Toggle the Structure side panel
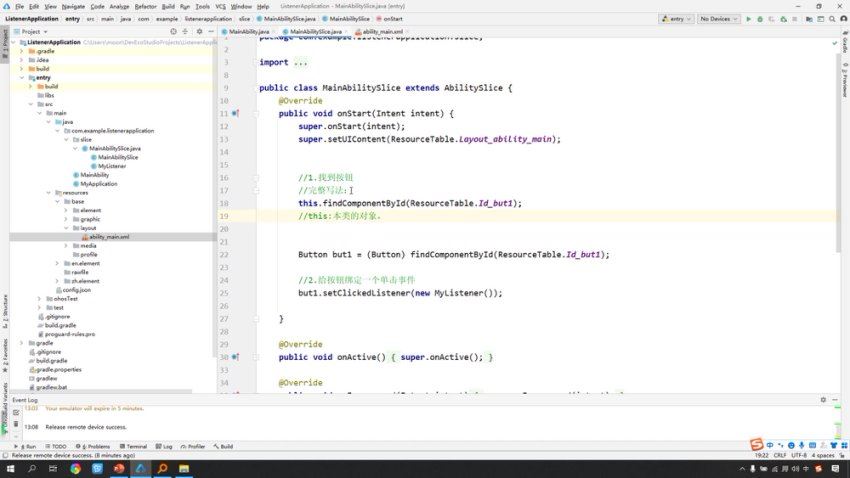Screen dimensions: 850x478 click(x=5, y=312)
